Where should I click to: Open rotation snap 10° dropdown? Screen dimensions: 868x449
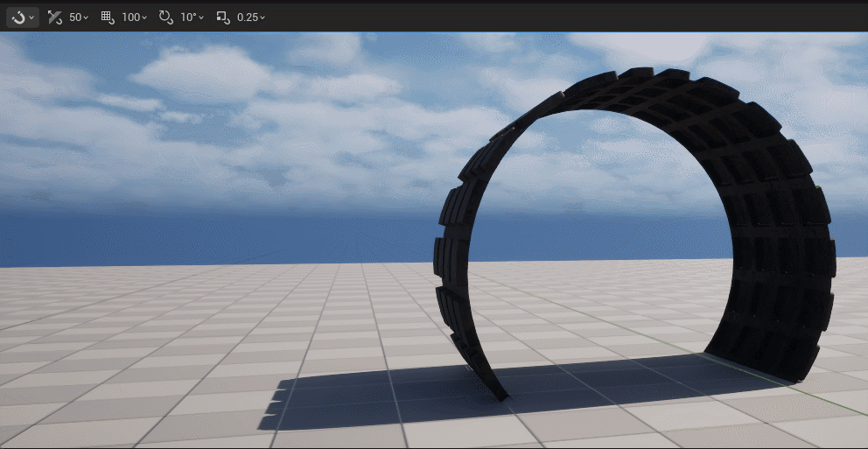pyautogui.click(x=192, y=18)
